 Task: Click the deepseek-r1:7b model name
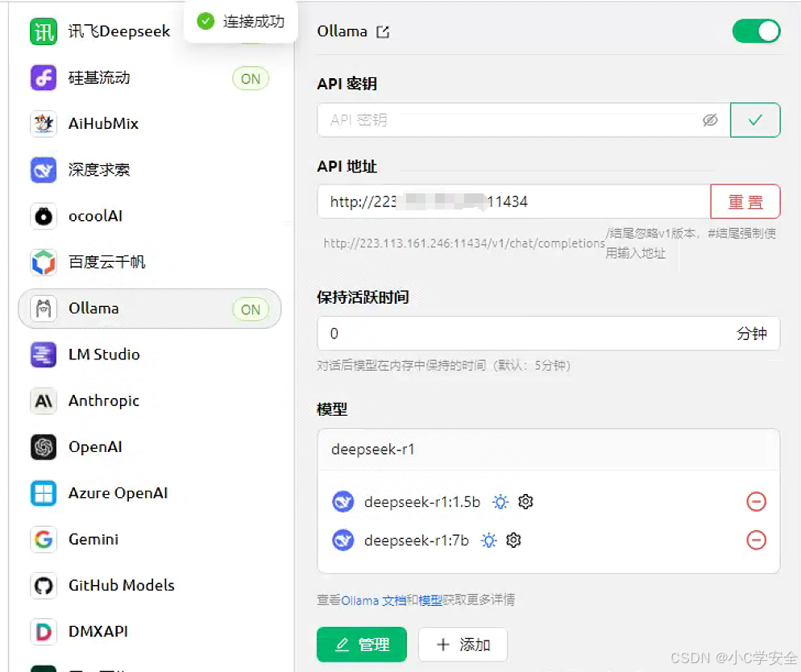point(417,540)
